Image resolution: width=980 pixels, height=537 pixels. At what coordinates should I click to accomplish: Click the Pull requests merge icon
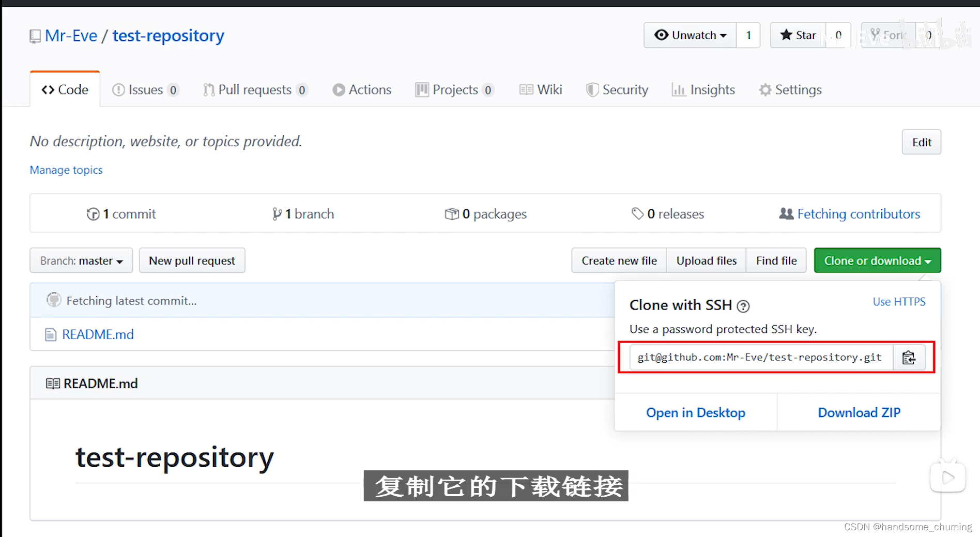point(208,90)
